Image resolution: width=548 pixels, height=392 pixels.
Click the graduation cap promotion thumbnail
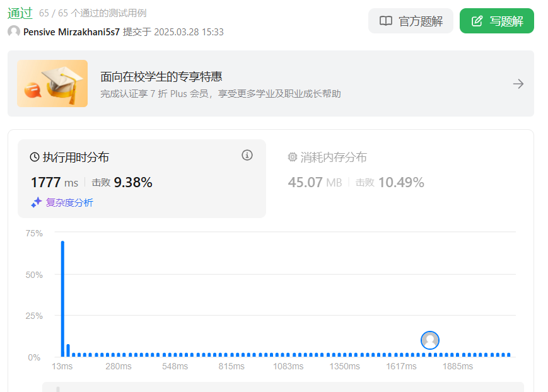coord(52,83)
